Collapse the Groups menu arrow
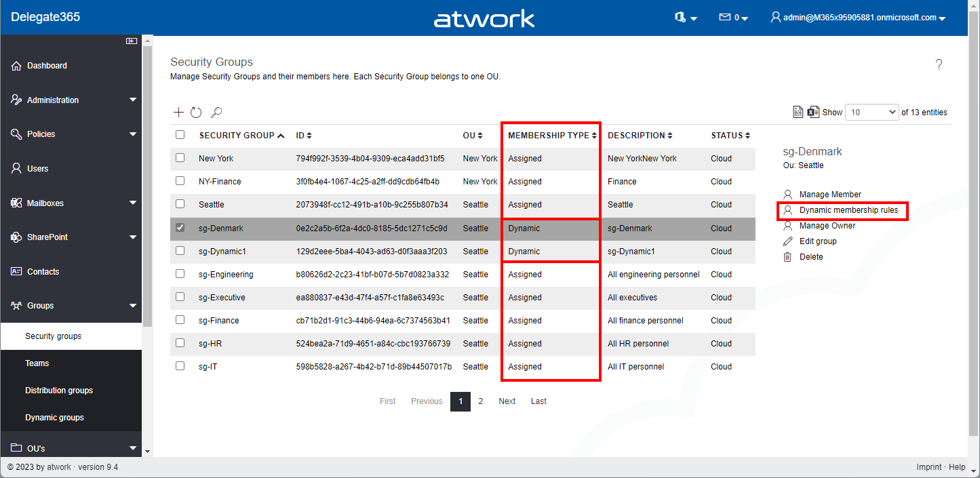This screenshot has width=980, height=478. [x=133, y=306]
